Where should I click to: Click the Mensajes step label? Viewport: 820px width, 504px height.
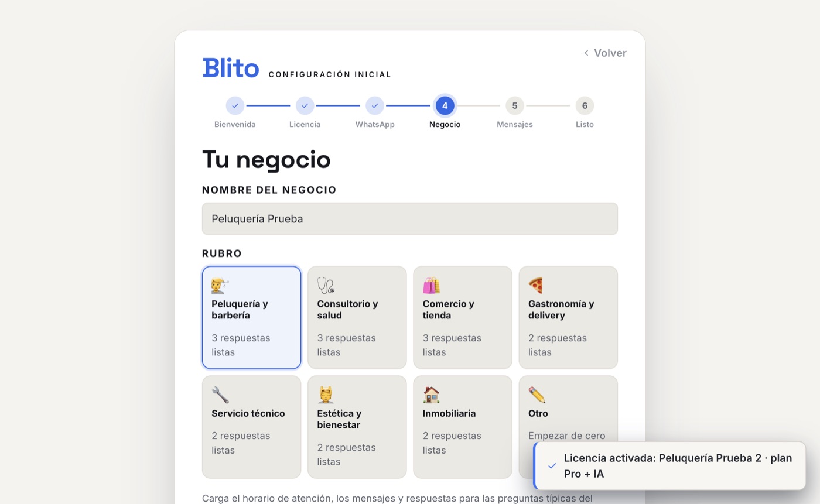click(x=515, y=125)
